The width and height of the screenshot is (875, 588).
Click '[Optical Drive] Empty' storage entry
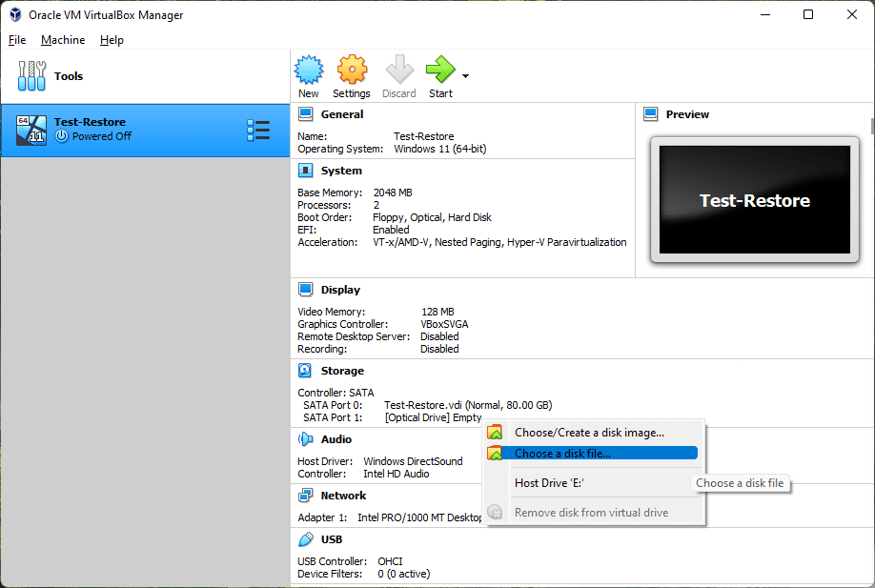(x=433, y=417)
